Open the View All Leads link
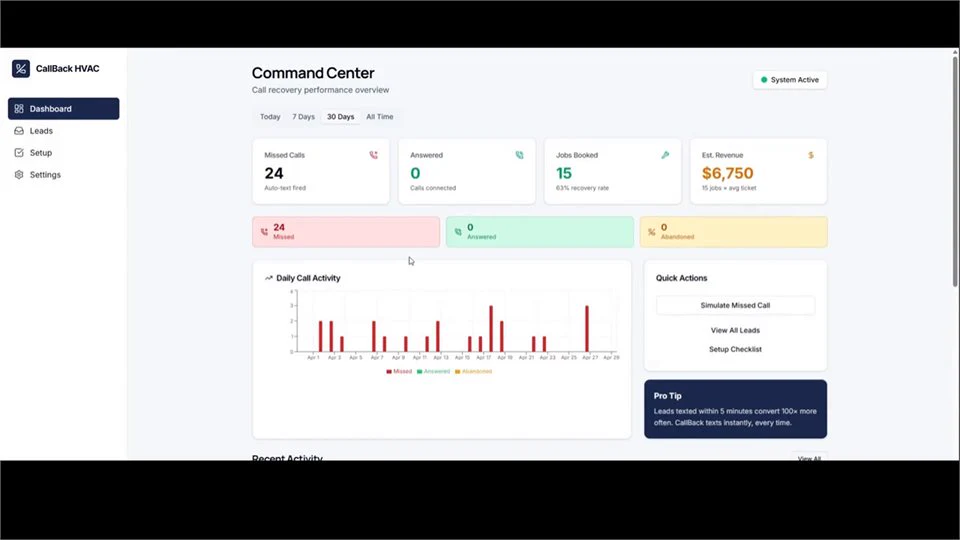The image size is (960, 540). click(x=735, y=331)
